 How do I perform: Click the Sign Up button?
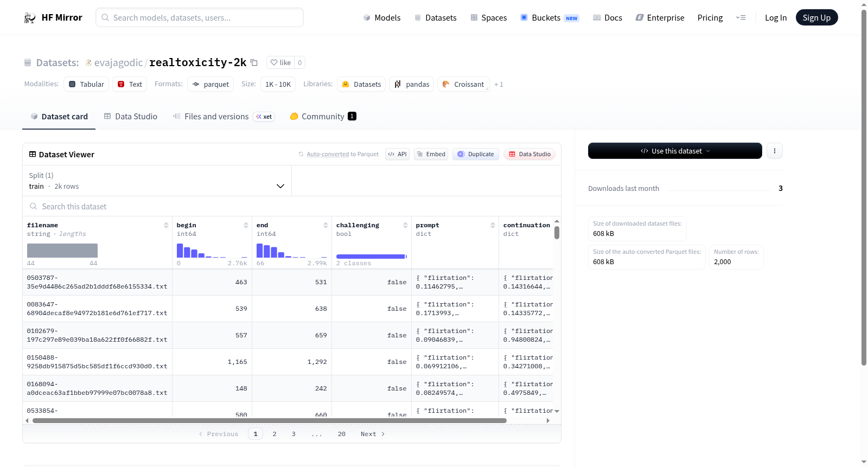coord(816,18)
